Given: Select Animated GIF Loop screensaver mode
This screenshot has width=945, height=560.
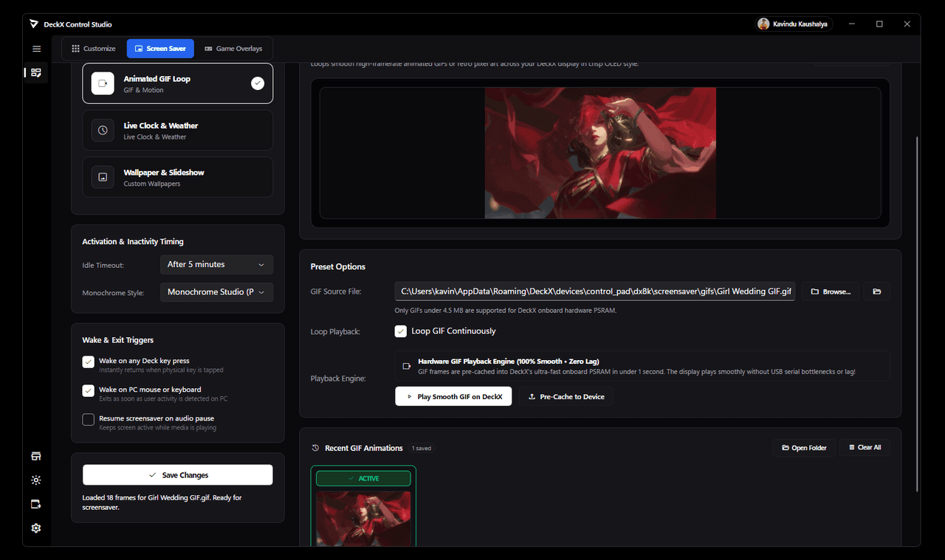Looking at the screenshot, I should pos(178,83).
